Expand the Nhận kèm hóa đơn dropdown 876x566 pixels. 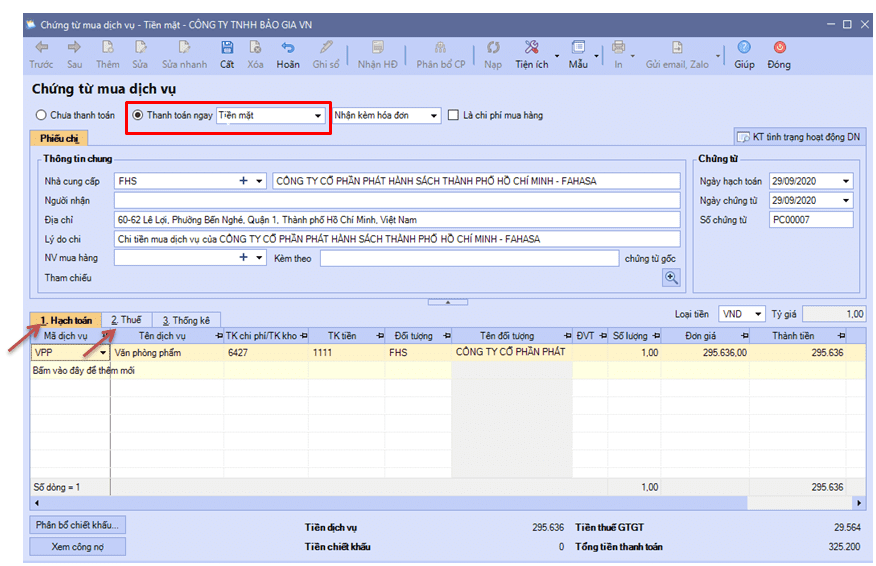[434, 116]
